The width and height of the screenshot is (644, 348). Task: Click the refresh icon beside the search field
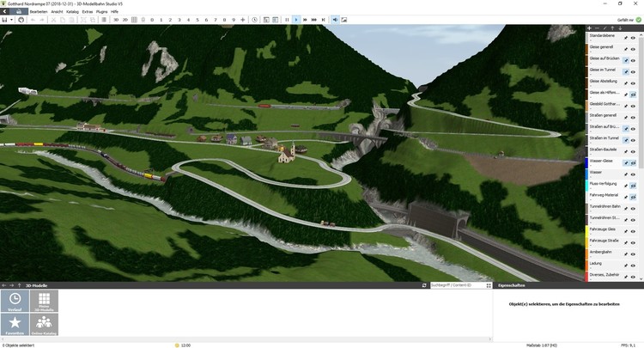click(424, 285)
